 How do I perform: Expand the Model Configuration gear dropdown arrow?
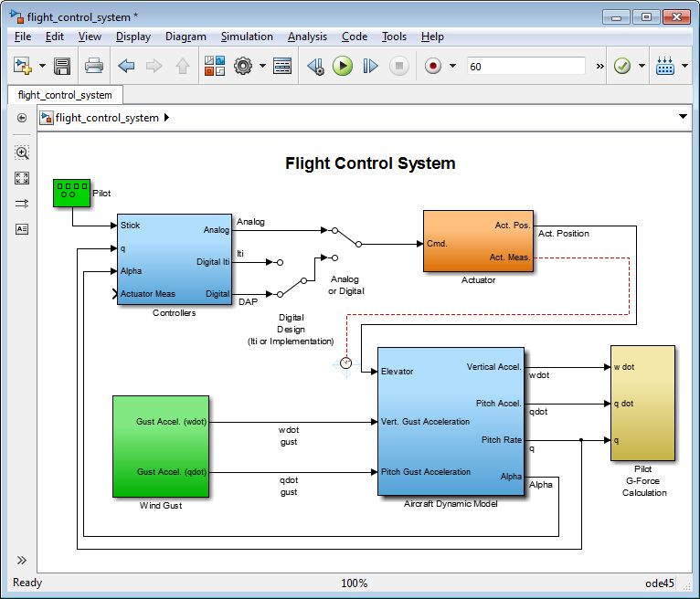point(262,66)
